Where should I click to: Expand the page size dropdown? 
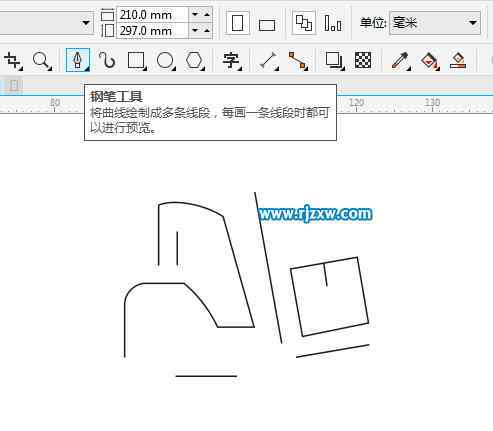[86, 23]
